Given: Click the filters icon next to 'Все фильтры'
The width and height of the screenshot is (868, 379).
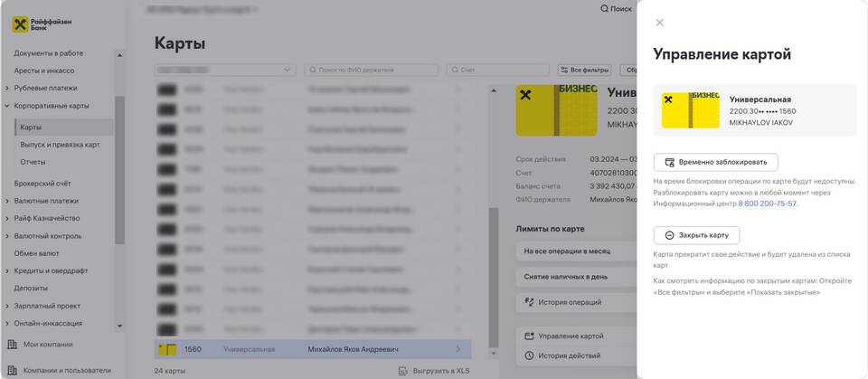Looking at the screenshot, I should [x=565, y=70].
